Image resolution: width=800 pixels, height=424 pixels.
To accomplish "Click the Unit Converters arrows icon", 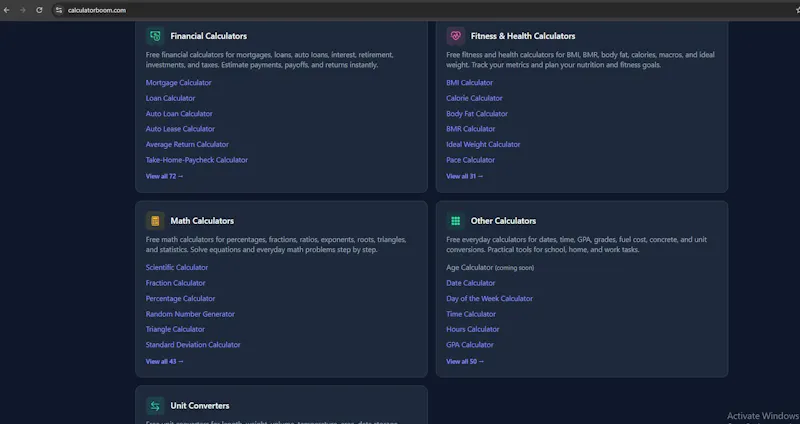I will point(155,406).
